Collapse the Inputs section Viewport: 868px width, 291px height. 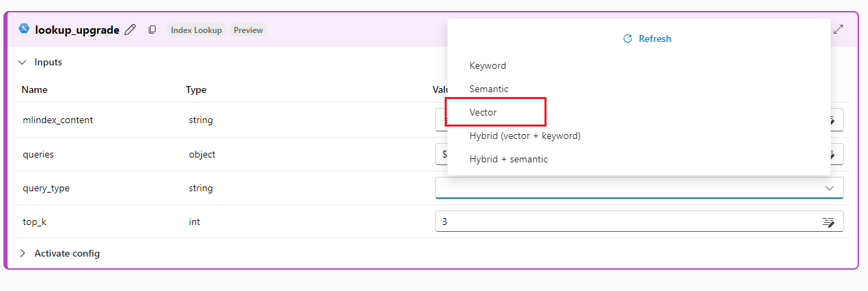click(x=22, y=62)
